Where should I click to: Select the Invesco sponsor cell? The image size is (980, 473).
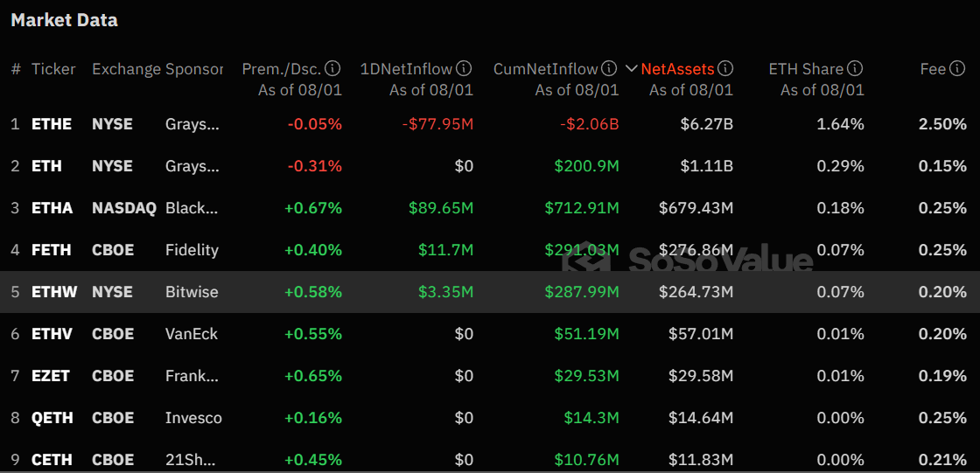(x=193, y=417)
